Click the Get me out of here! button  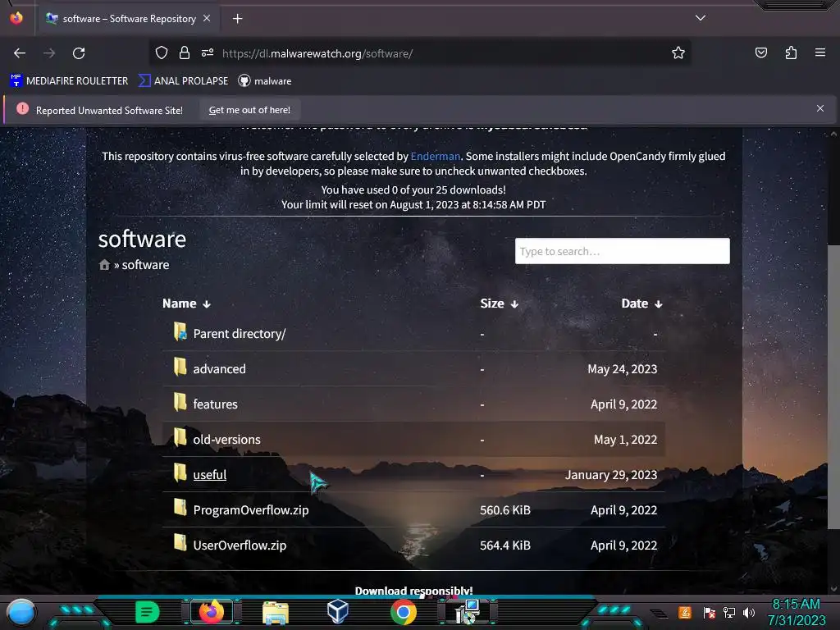[249, 110]
